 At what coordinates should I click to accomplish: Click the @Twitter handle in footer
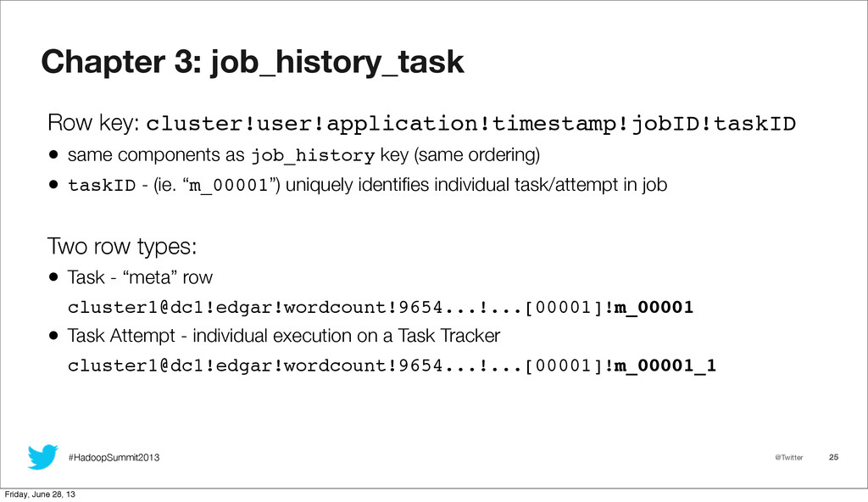point(789,457)
